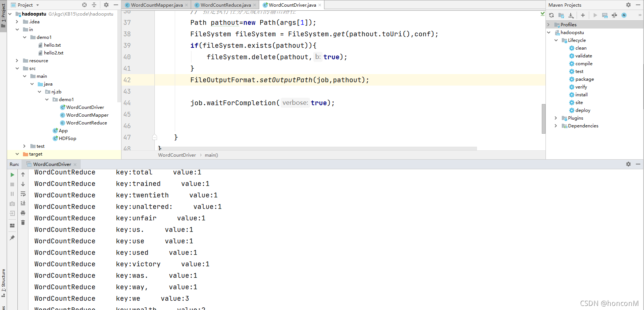
Task: Open HDFSop class in project tree
Action: 64,138
